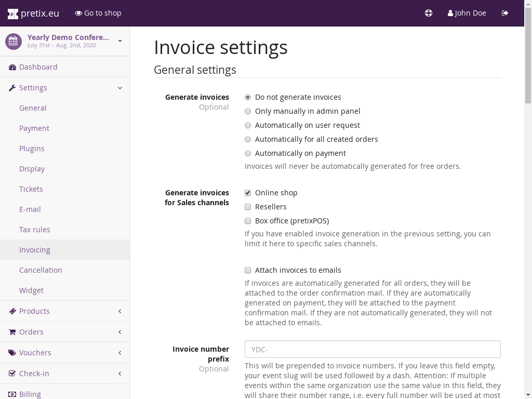The image size is (532, 399).
Task: Click the Products ticket icon
Action: (x=12, y=311)
